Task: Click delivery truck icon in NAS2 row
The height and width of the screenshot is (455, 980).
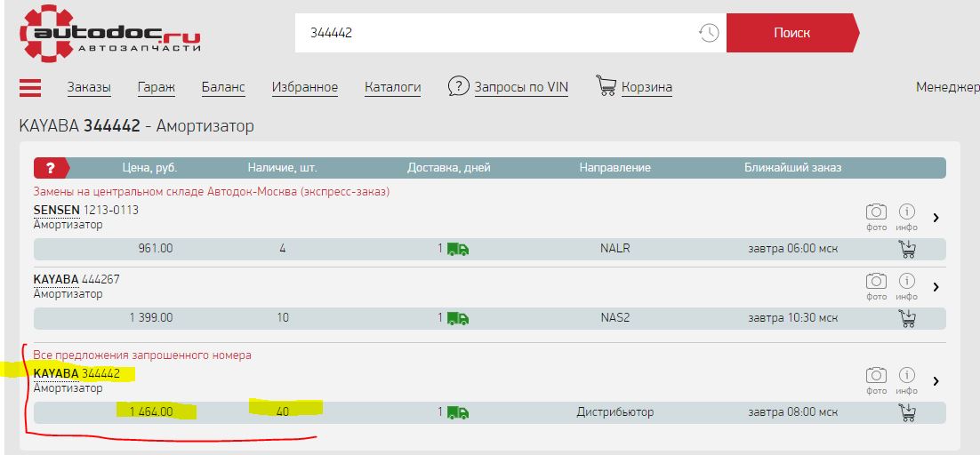Action: (x=457, y=319)
